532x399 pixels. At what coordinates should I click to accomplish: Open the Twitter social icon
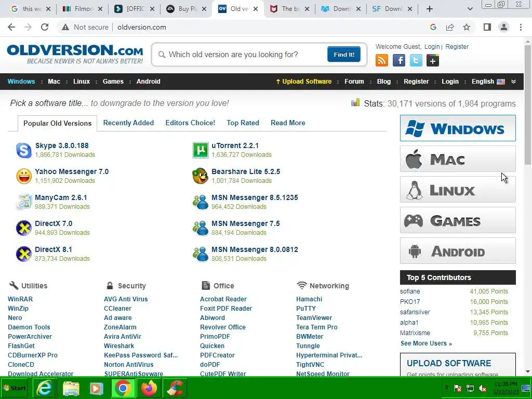point(416,61)
